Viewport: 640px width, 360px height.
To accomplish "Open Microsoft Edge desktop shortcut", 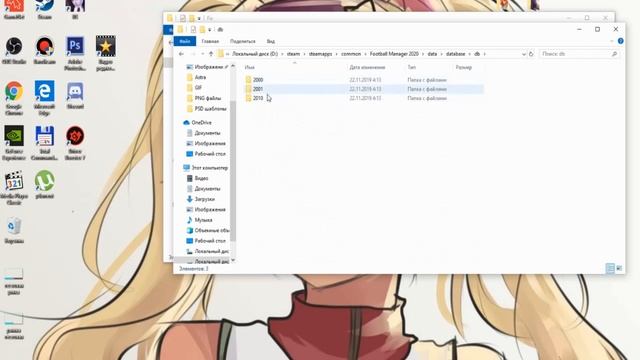I will [44, 98].
